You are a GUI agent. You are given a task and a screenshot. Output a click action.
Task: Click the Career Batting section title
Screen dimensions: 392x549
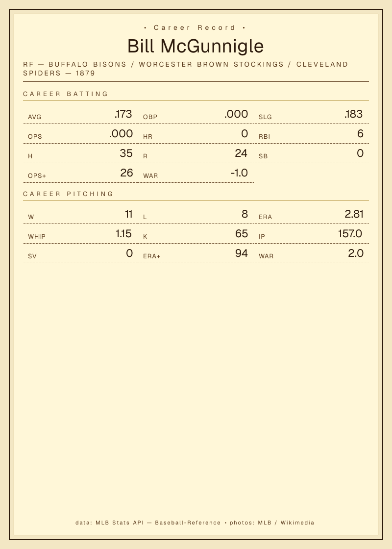pyautogui.click(x=66, y=94)
